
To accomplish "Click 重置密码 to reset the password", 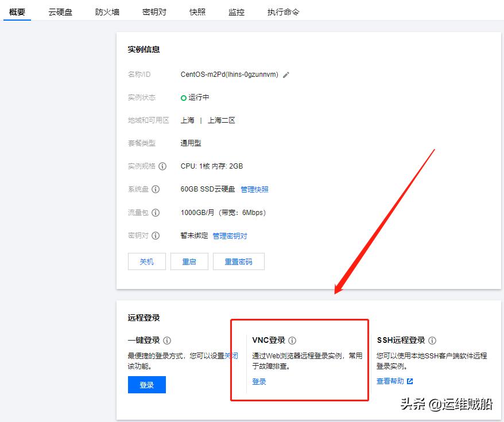I will [238, 261].
